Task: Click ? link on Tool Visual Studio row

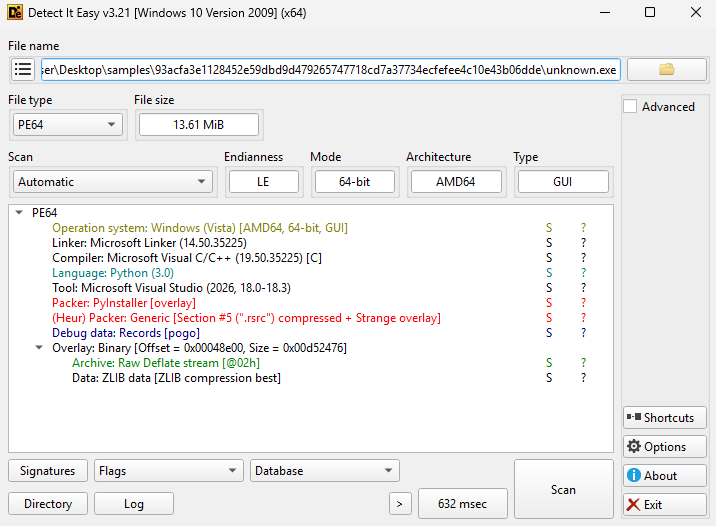Action: (x=583, y=288)
